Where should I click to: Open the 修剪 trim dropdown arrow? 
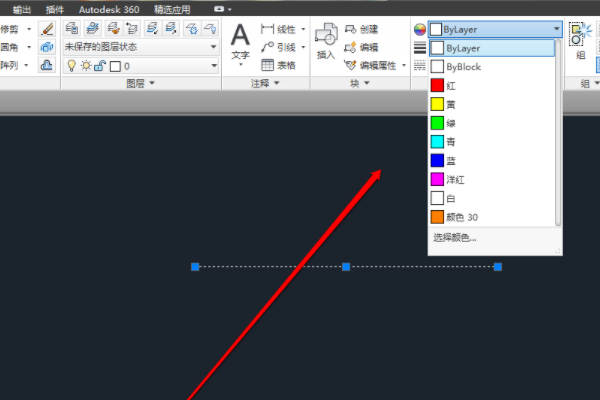tap(29, 29)
